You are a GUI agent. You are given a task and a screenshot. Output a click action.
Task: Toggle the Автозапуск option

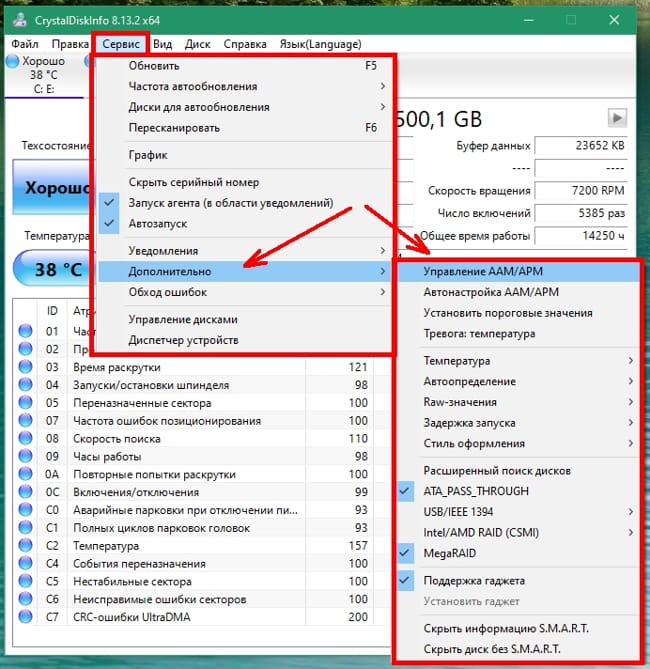(245, 224)
